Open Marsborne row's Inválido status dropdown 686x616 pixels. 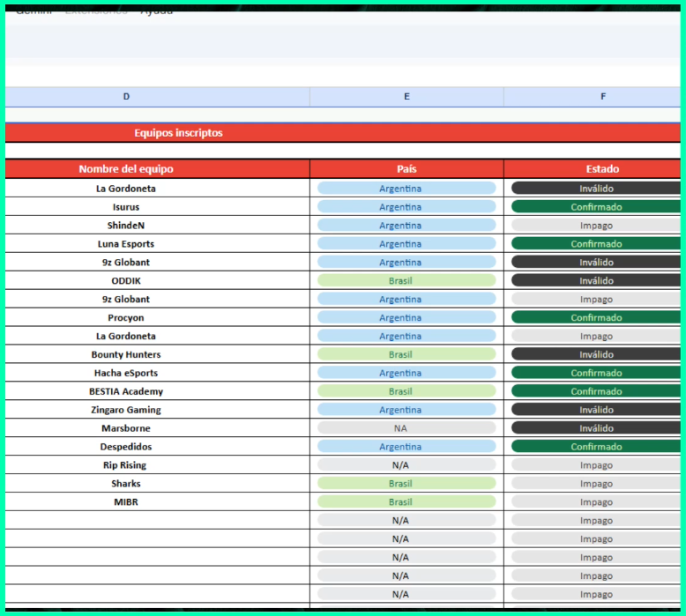[596, 428]
